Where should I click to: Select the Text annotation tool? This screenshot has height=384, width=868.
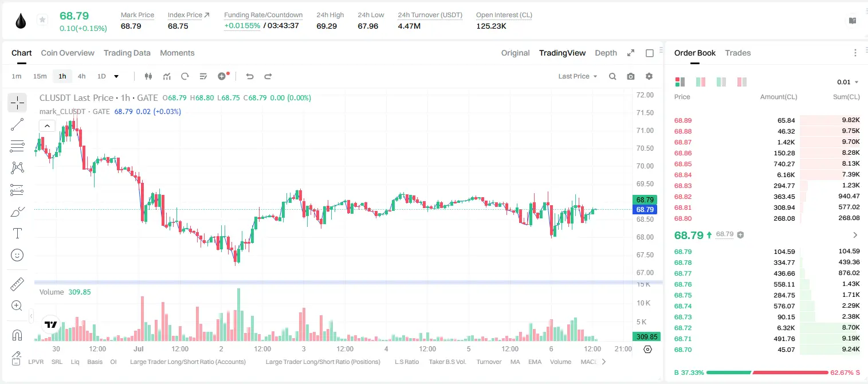coord(17,233)
